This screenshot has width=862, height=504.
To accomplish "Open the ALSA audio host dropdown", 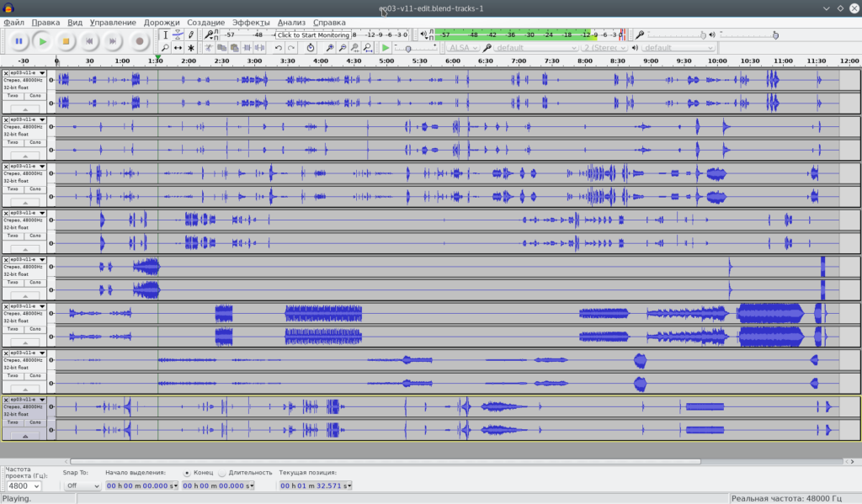I will [462, 48].
